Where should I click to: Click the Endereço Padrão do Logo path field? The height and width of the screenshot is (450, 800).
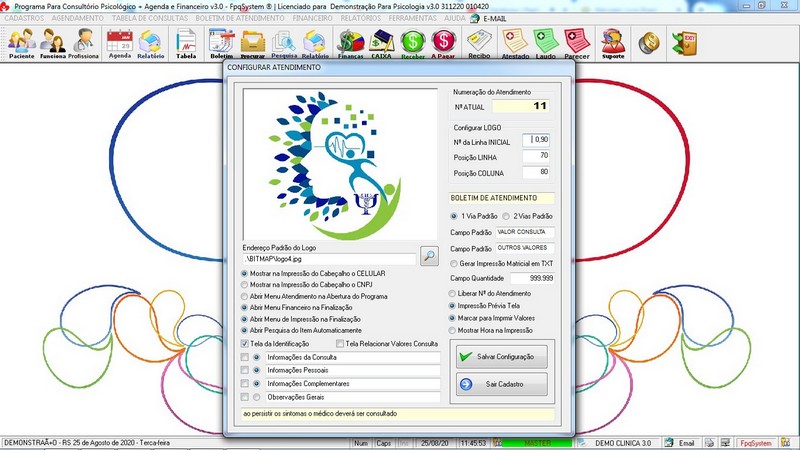(329, 259)
